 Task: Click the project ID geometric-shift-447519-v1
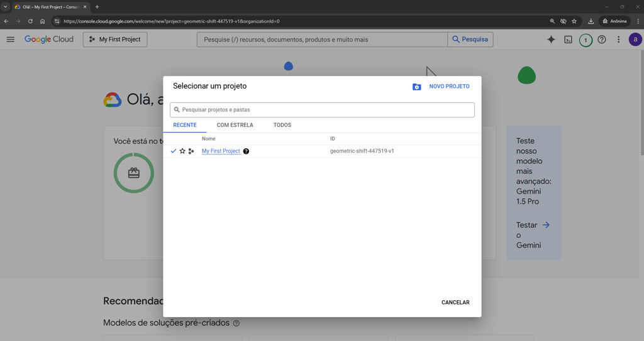(x=362, y=151)
